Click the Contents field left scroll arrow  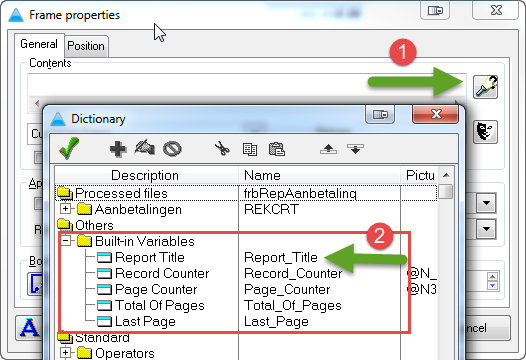pos(37,104)
